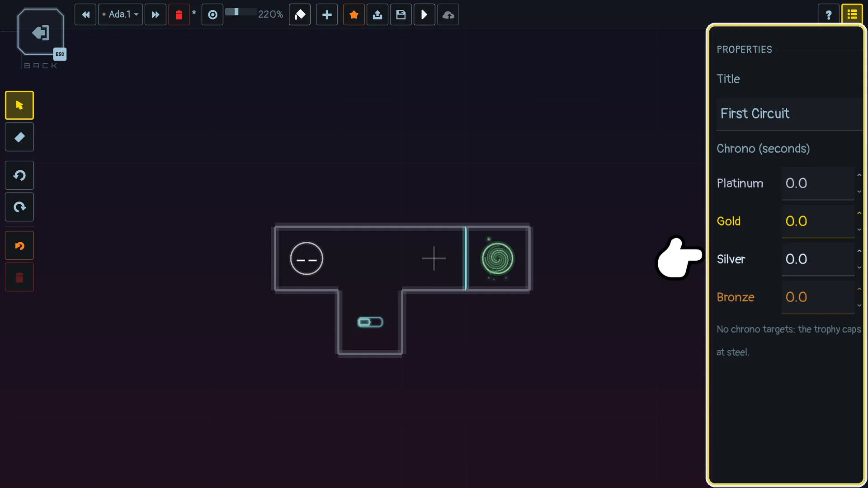Image resolution: width=868 pixels, height=488 pixels.
Task: Go to the next level arrow
Action: [155, 14]
